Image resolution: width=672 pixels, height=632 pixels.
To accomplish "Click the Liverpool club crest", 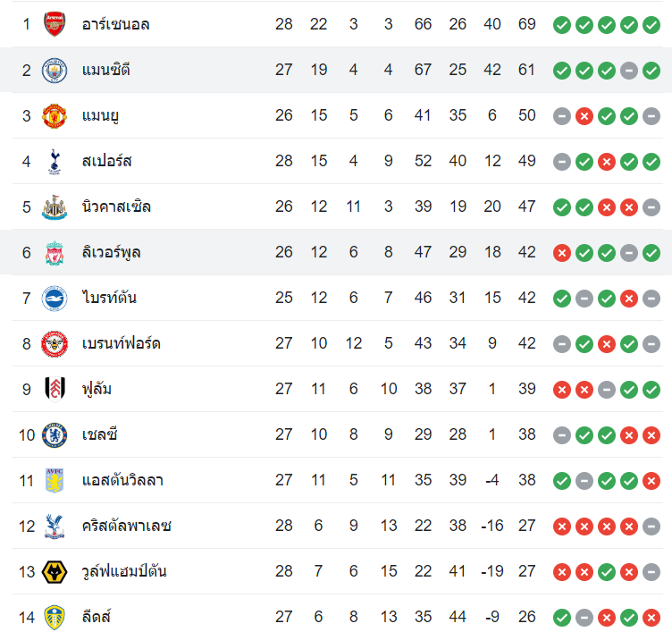I will 55,252.
